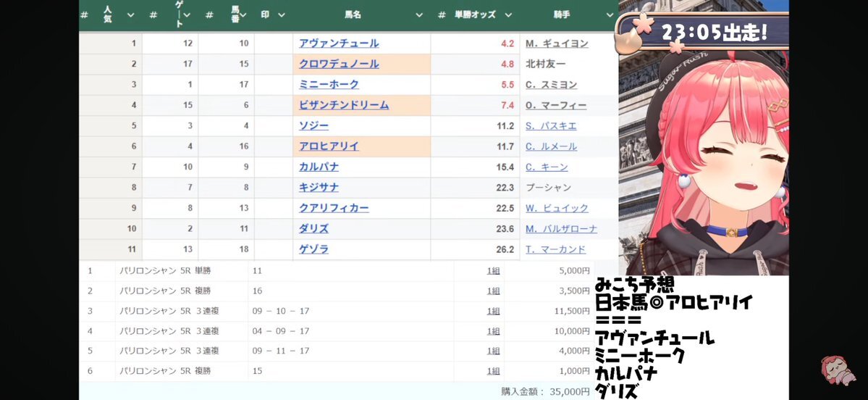Open jockey link C. スミヨン
Viewport: 868px width, 400px height.
[552, 85]
